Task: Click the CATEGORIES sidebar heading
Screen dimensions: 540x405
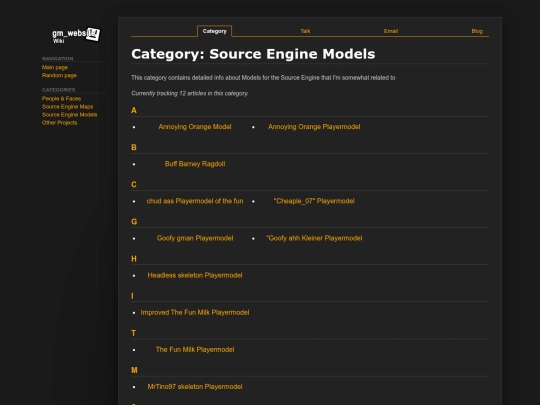Action: (59, 90)
